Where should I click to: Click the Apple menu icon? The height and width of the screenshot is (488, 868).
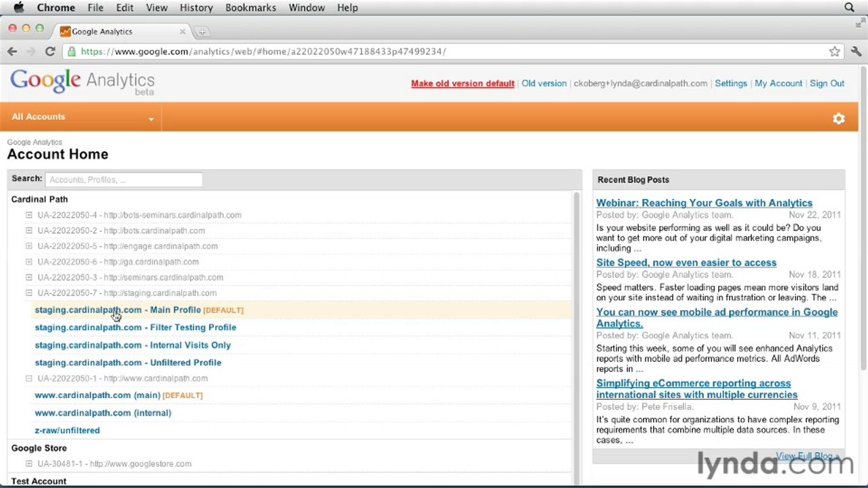point(18,7)
